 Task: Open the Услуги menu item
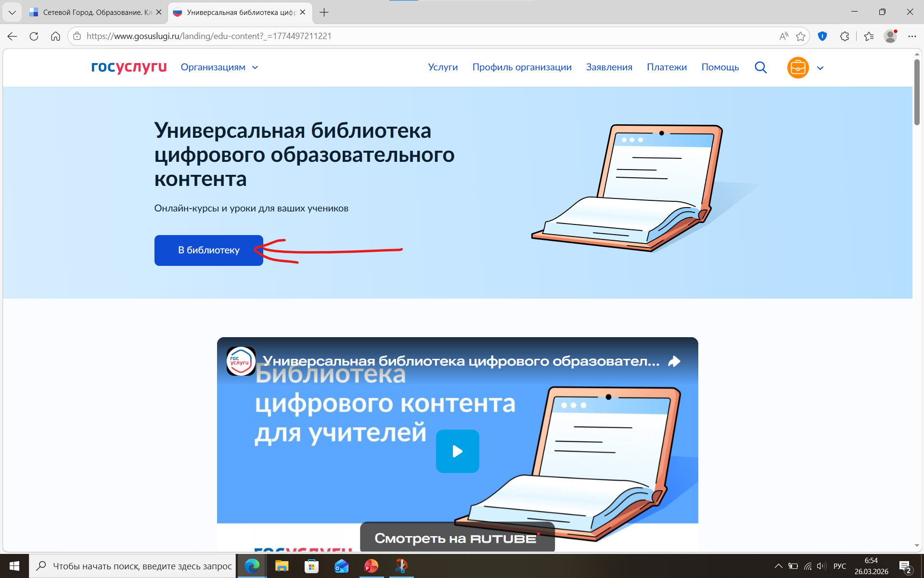pyautogui.click(x=443, y=67)
